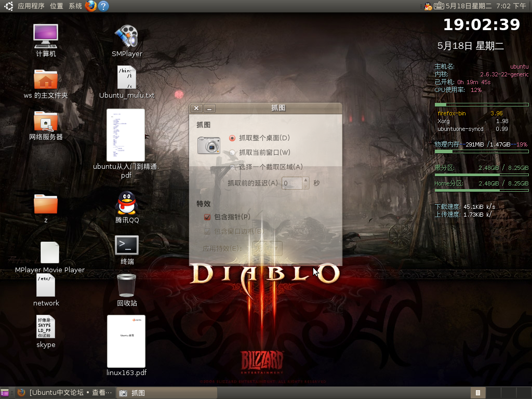Open the folder named z

[x=46, y=204]
